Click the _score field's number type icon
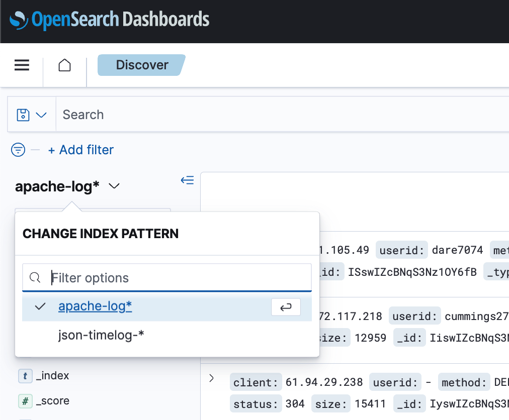Image resolution: width=509 pixels, height=420 pixels. click(x=25, y=401)
